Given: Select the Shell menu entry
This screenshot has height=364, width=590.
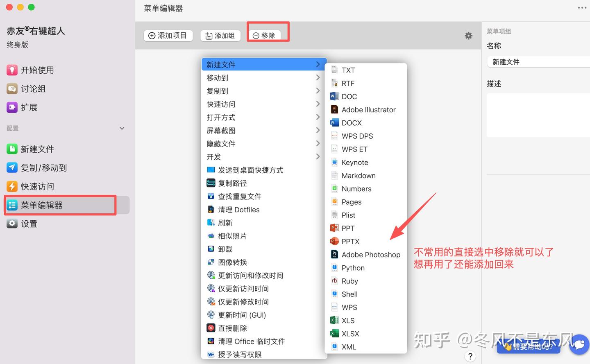Looking at the screenshot, I should point(366,294).
